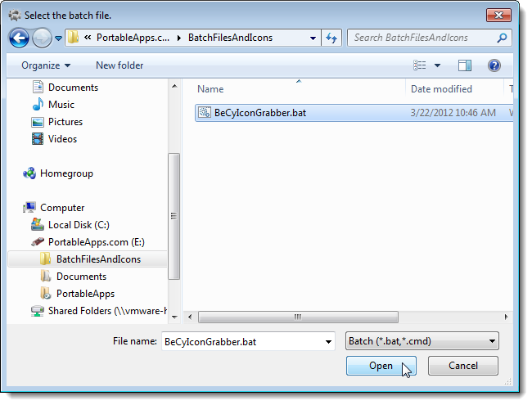Click navigation pane scroll up arrow
The image size is (532, 405).
tap(174, 86)
